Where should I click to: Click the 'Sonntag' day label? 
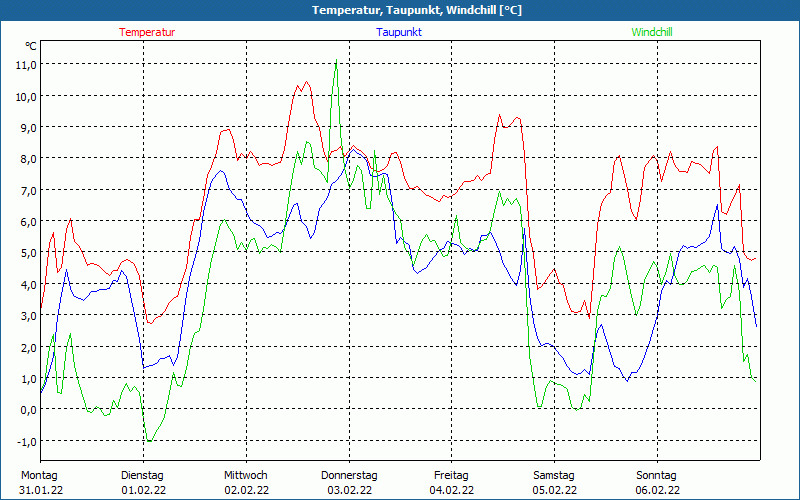click(657, 476)
